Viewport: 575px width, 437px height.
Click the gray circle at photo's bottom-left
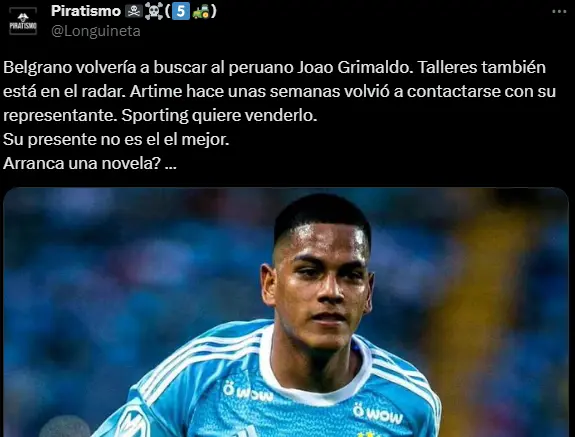65,426
